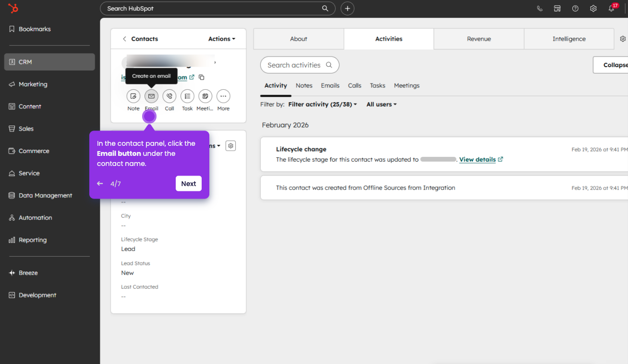628x364 pixels.
Task: Go back to Contacts with the chevron
Action: click(124, 39)
